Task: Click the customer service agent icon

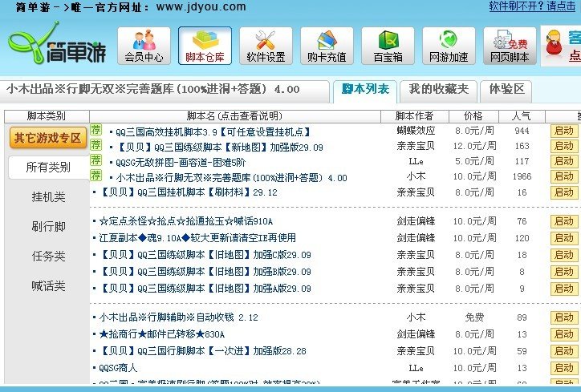Action: [x=555, y=43]
